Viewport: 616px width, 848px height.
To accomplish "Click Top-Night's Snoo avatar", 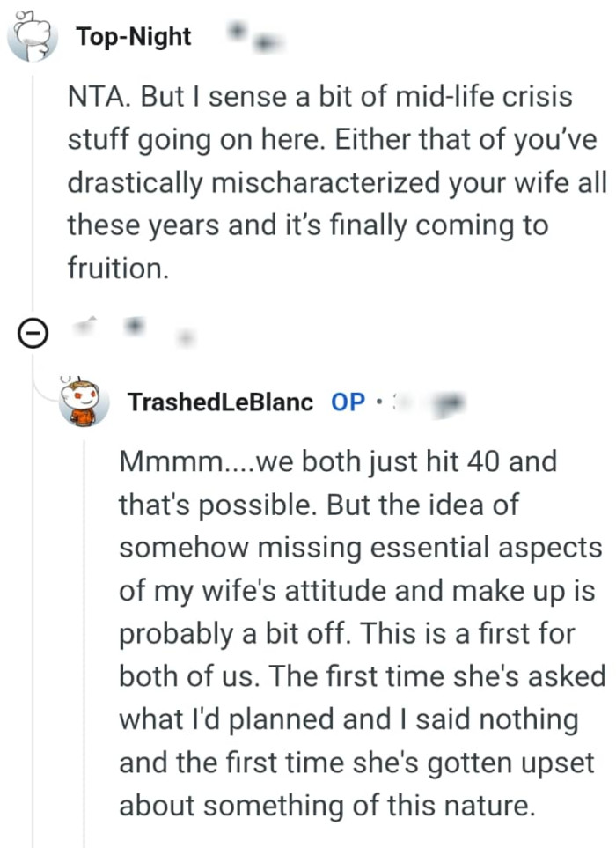I will coord(32,37).
